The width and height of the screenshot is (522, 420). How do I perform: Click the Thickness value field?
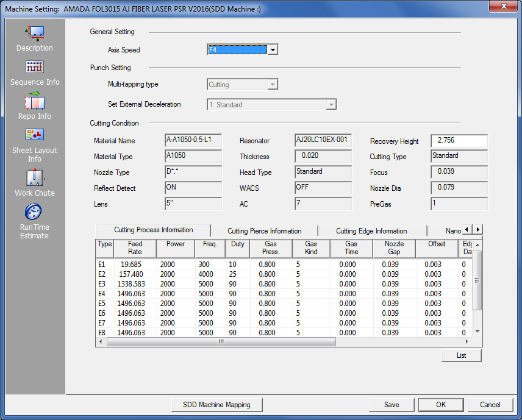(323, 156)
